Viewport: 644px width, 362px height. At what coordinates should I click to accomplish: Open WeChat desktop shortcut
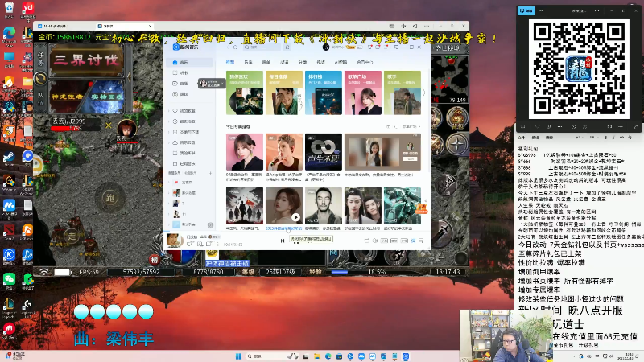click(9, 281)
